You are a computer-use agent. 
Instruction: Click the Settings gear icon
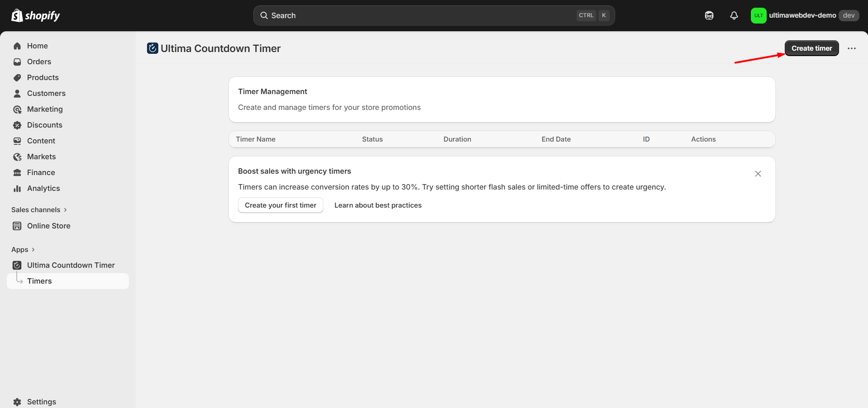[x=17, y=402]
